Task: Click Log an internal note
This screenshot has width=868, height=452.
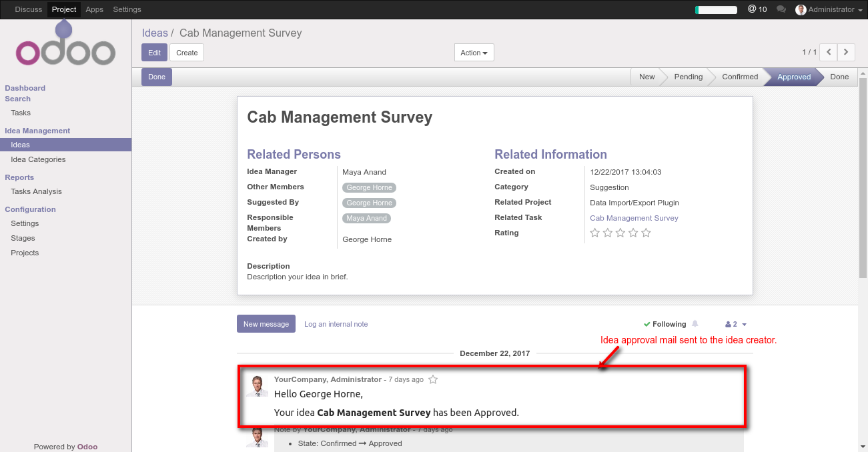Action: point(336,324)
